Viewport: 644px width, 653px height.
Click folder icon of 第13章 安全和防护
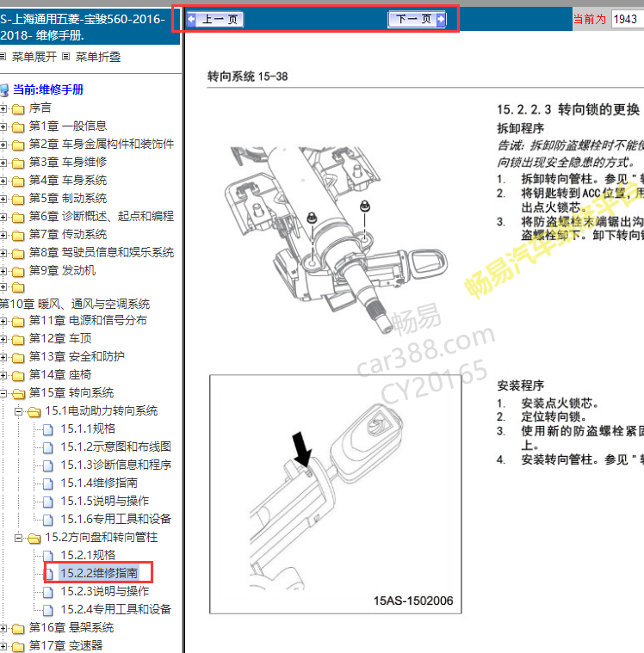[18, 357]
